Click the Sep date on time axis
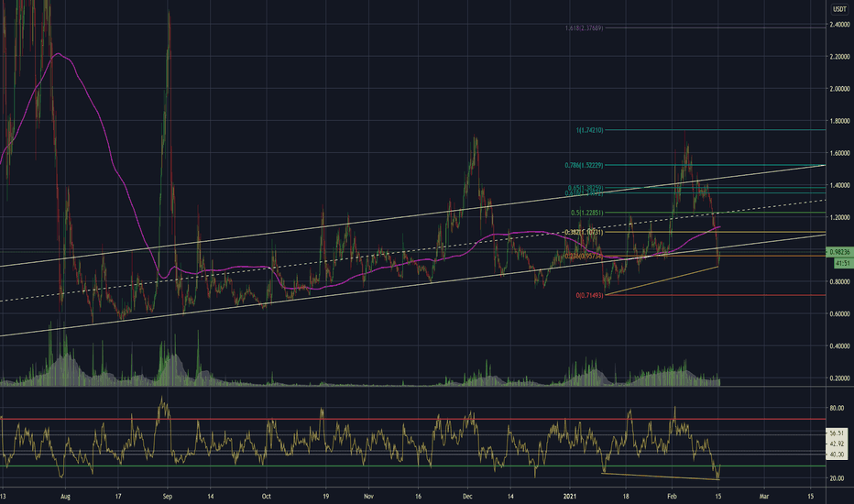Image resolution: width=854 pixels, height=504 pixels. tap(168, 497)
